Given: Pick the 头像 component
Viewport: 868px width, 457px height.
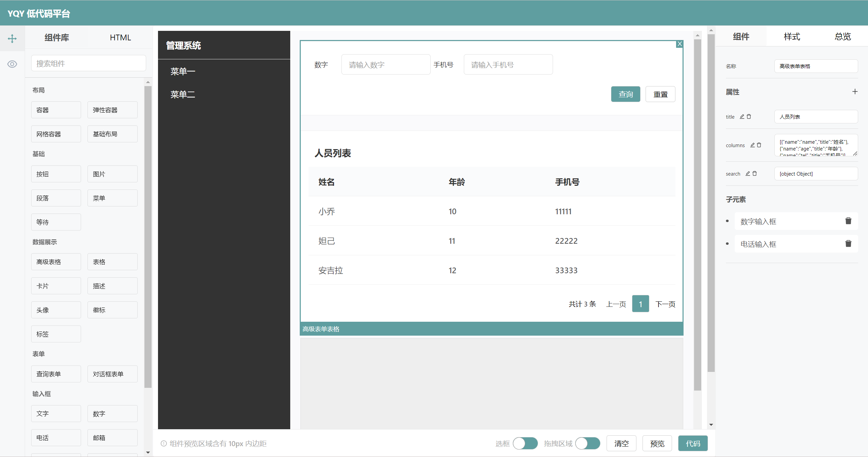Looking at the screenshot, I should click(x=56, y=310).
